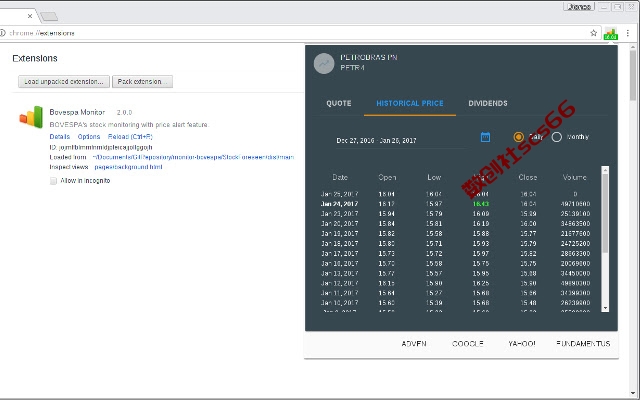Click the PETR4 ticker symbol text

click(x=353, y=68)
